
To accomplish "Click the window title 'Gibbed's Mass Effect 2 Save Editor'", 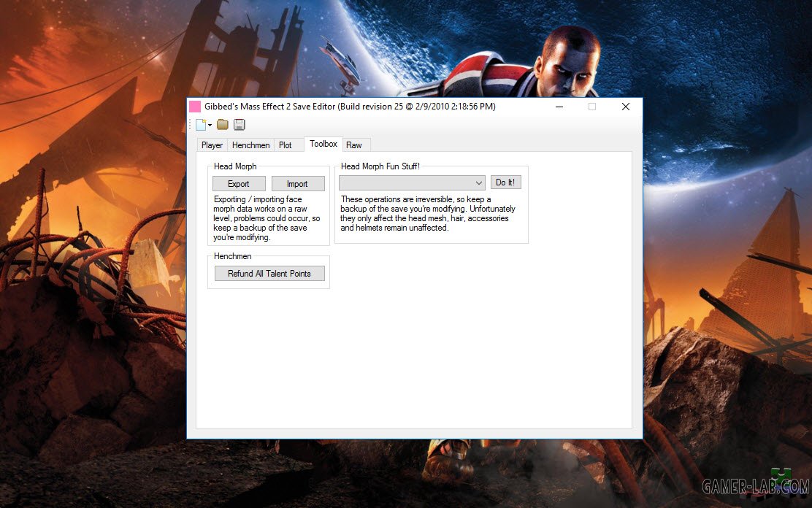I will (350, 107).
